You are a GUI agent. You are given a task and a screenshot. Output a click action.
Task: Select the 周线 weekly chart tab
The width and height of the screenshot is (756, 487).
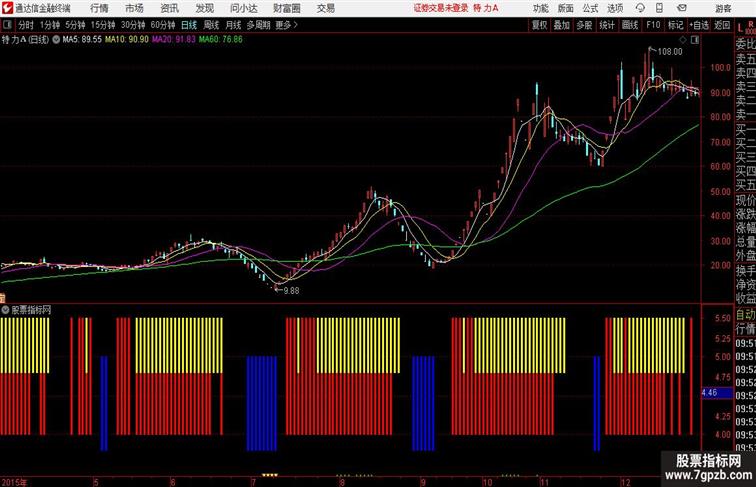pos(211,25)
